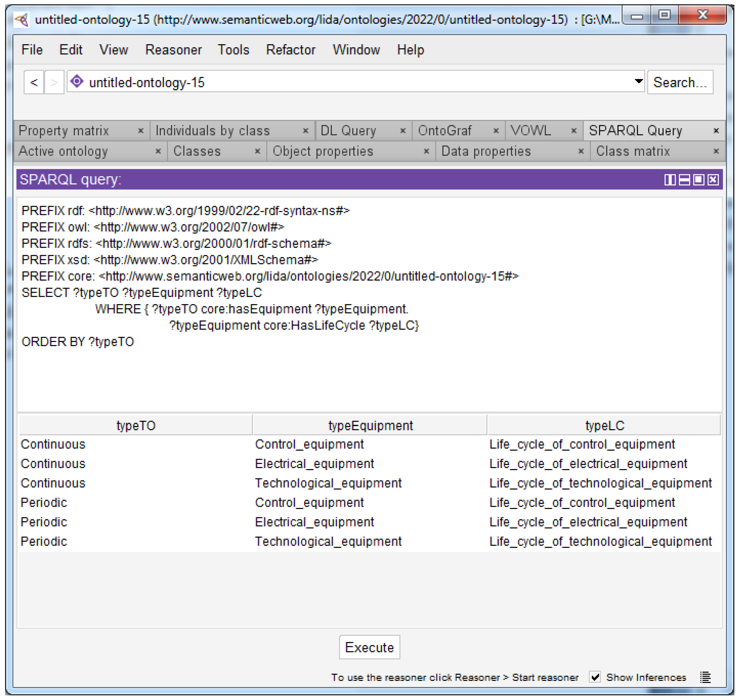Open the Reasoner menu

pos(173,50)
